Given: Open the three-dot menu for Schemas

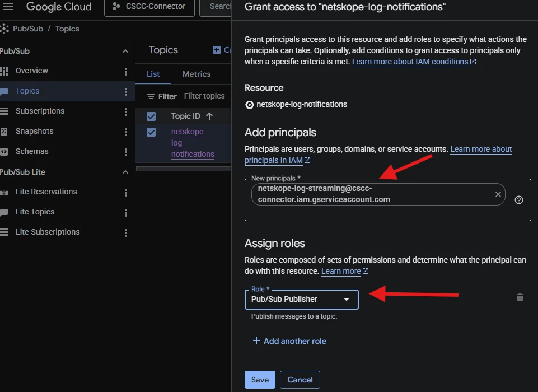Looking at the screenshot, I should point(126,152).
